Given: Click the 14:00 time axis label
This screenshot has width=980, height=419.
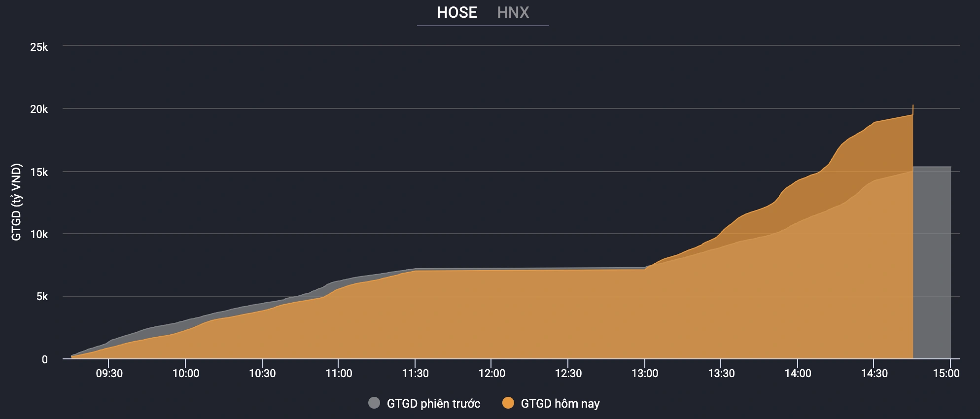Looking at the screenshot, I should pos(798,373).
